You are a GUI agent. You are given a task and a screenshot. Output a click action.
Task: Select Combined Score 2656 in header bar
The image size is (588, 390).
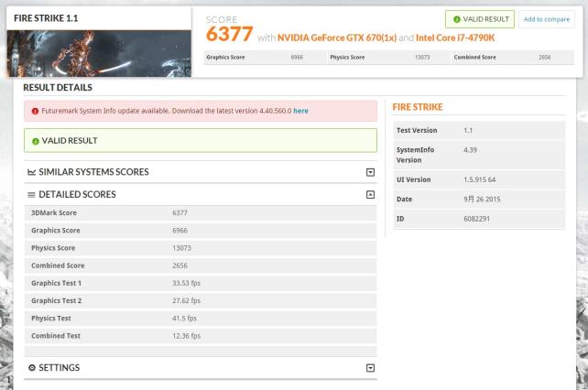coord(513,58)
